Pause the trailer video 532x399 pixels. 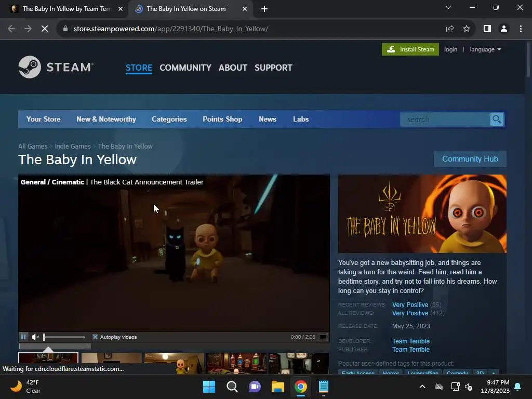(x=23, y=337)
